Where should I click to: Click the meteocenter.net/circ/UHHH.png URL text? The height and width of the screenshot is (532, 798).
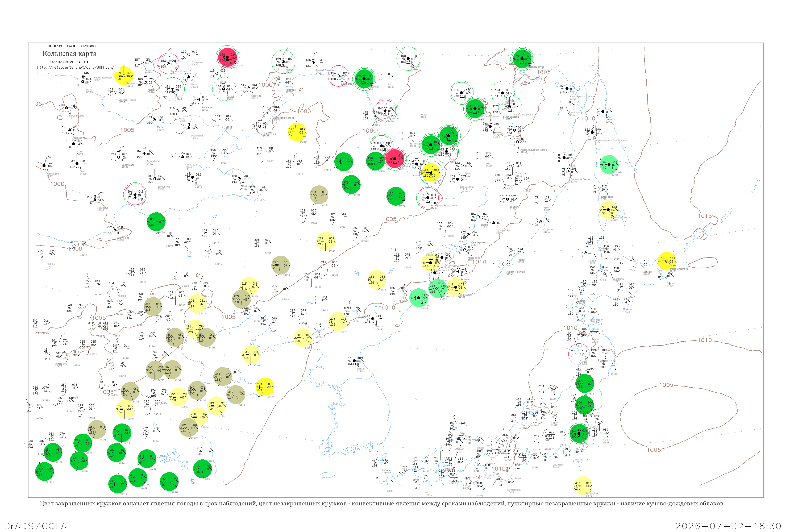(x=75, y=68)
